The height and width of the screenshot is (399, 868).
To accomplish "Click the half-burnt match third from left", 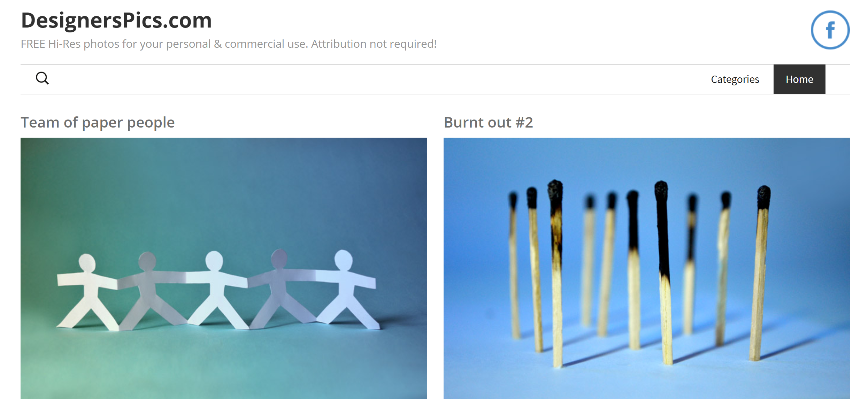I will [x=556, y=274].
